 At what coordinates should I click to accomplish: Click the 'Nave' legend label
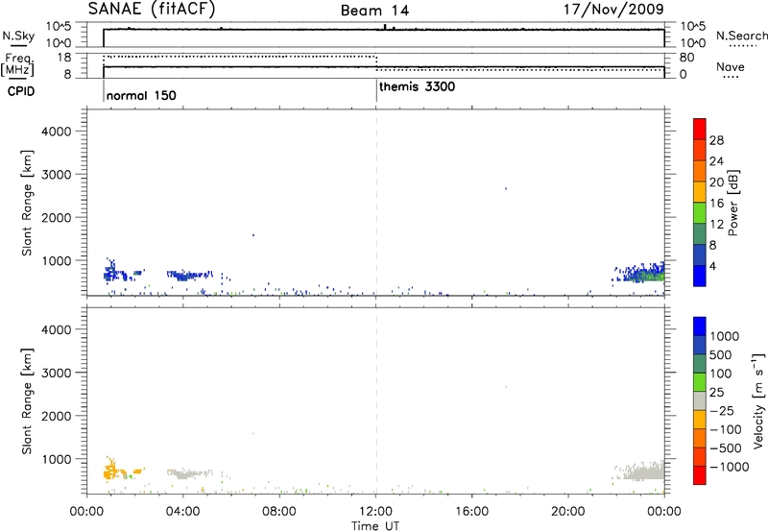tap(731, 67)
